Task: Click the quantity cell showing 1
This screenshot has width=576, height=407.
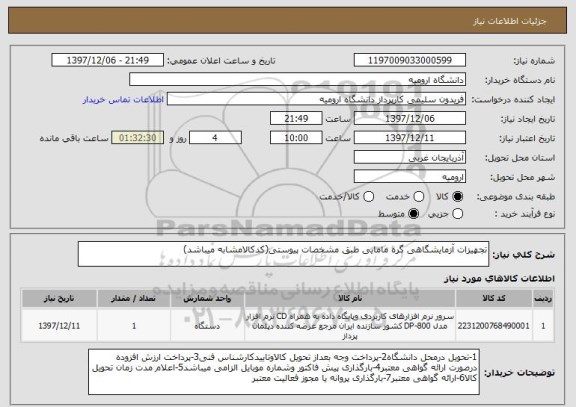Action: coord(134,326)
